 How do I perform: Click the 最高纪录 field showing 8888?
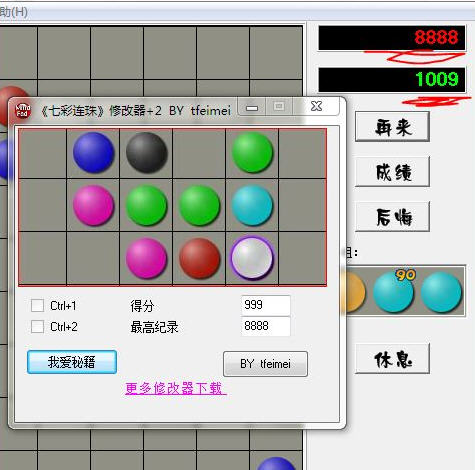tap(266, 326)
